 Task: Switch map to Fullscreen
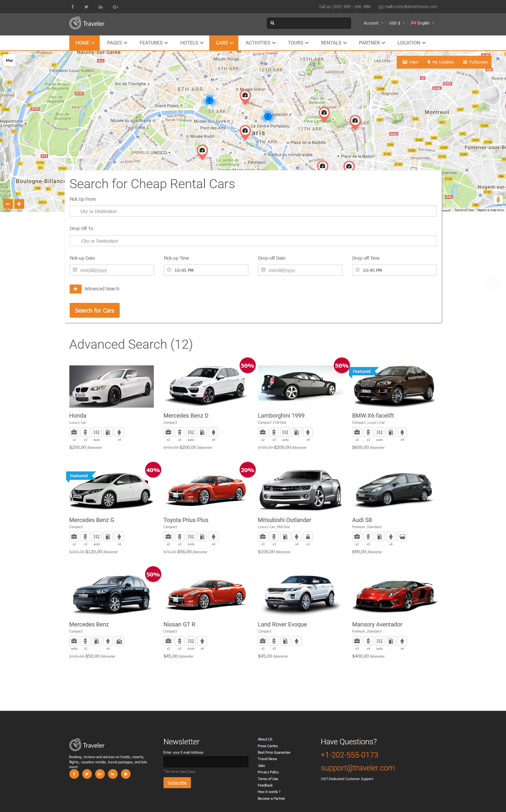[475, 62]
